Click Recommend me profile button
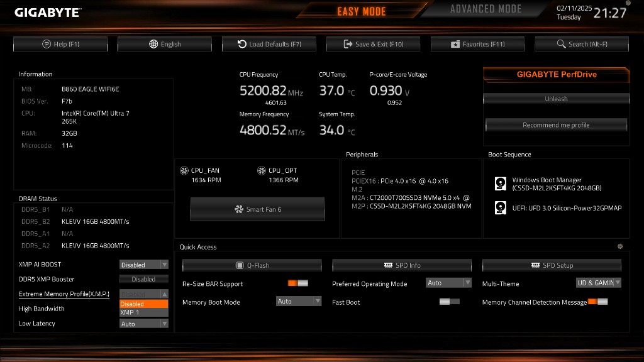This screenshot has height=362, width=644. [x=556, y=125]
